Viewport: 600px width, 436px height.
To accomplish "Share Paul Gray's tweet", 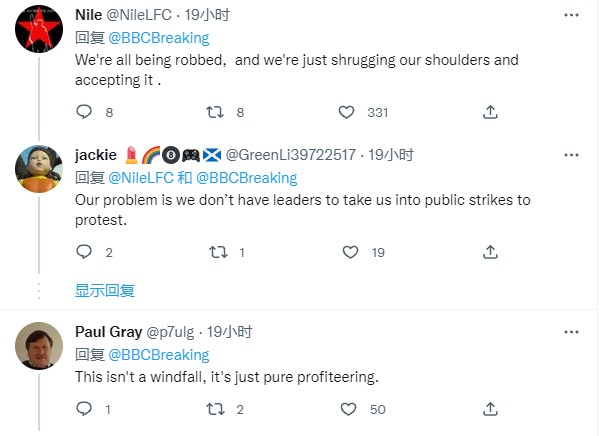I will [490, 408].
